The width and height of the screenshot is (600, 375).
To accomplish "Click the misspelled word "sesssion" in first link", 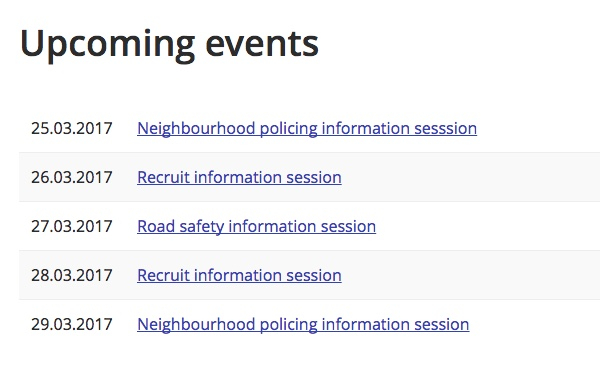I will coord(445,129).
